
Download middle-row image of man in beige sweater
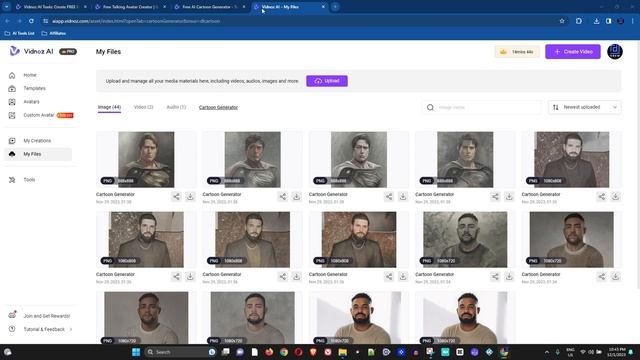(615, 277)
